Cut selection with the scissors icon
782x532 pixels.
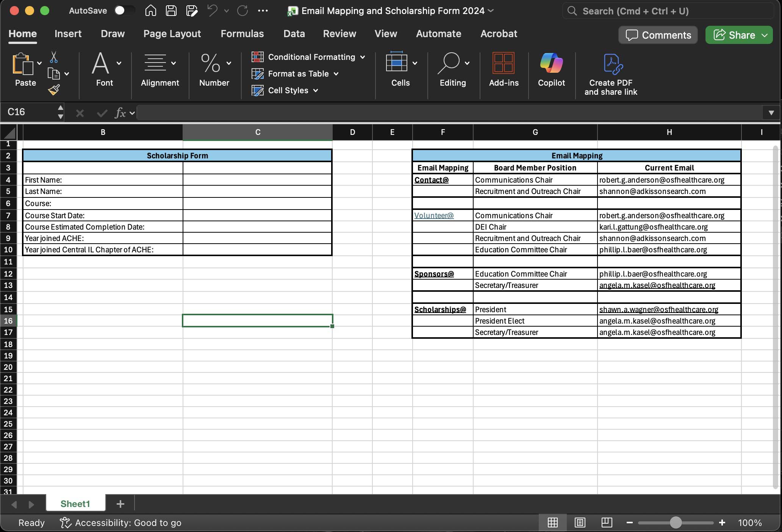(x=54, y=57)
